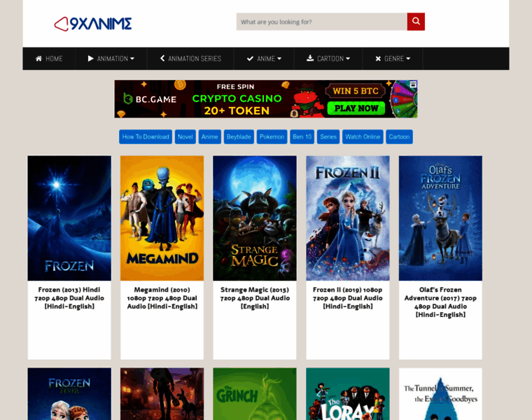Click the red search magnifier button
Viewport: 532px width, 420px height.
click(x=416, y=22)
